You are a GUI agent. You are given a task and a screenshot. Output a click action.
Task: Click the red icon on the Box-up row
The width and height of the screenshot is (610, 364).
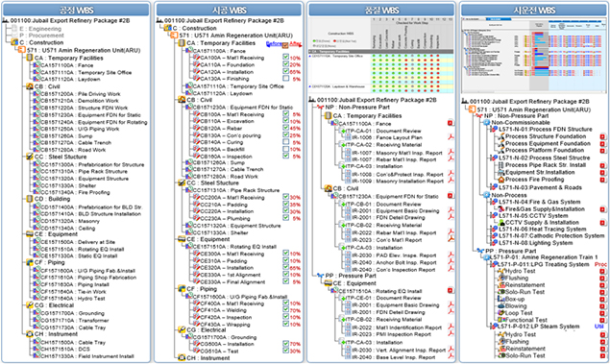(602, 299)
